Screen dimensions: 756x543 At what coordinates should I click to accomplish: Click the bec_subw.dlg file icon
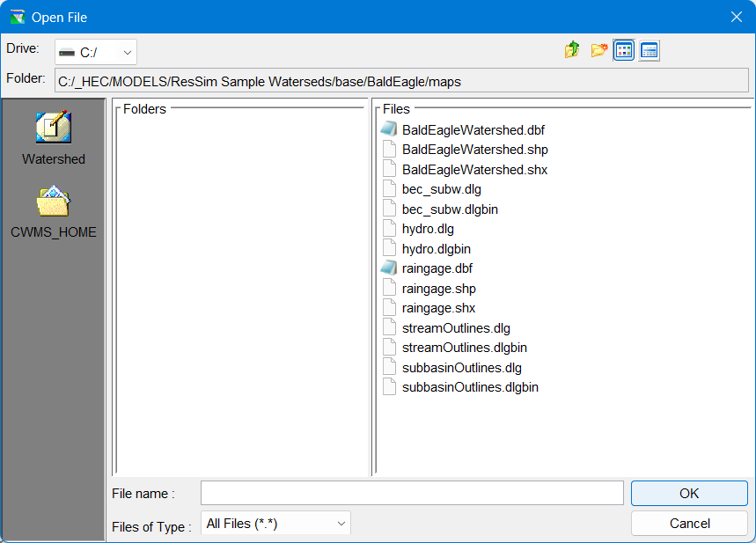click(389, 189)
